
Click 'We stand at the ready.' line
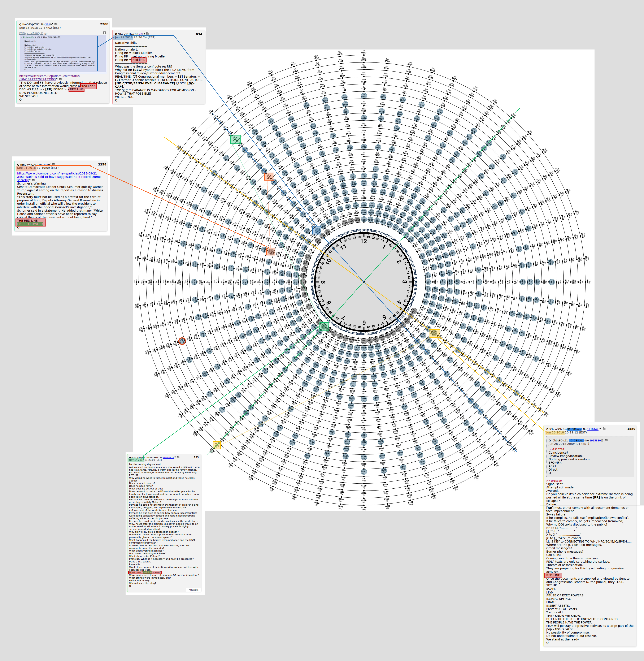563,639
